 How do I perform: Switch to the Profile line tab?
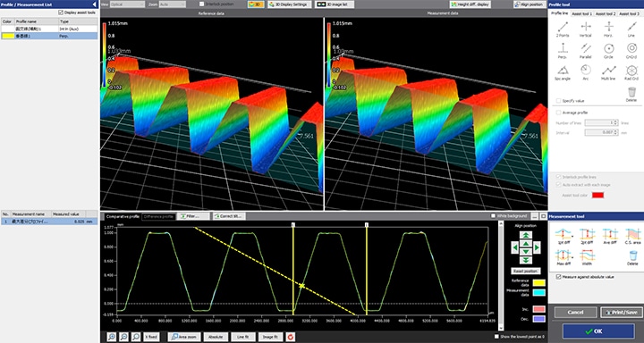(x=559, y=13)
